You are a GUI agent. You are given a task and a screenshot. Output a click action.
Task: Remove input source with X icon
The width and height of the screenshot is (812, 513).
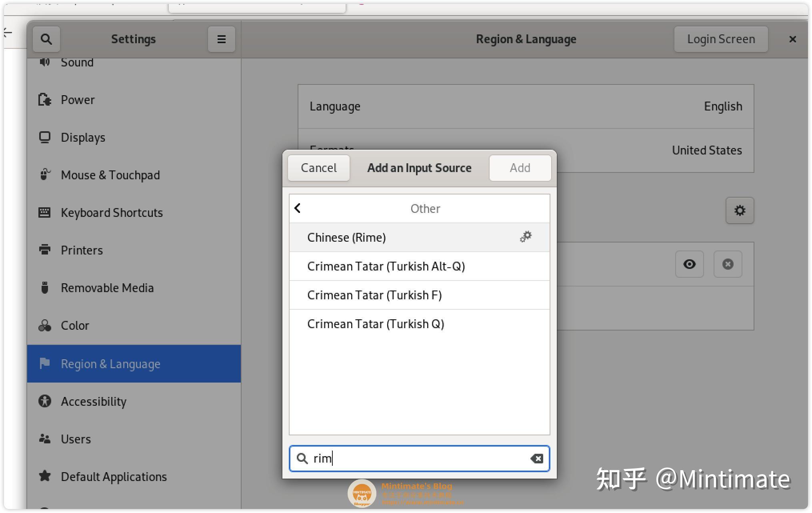(727, 264)
